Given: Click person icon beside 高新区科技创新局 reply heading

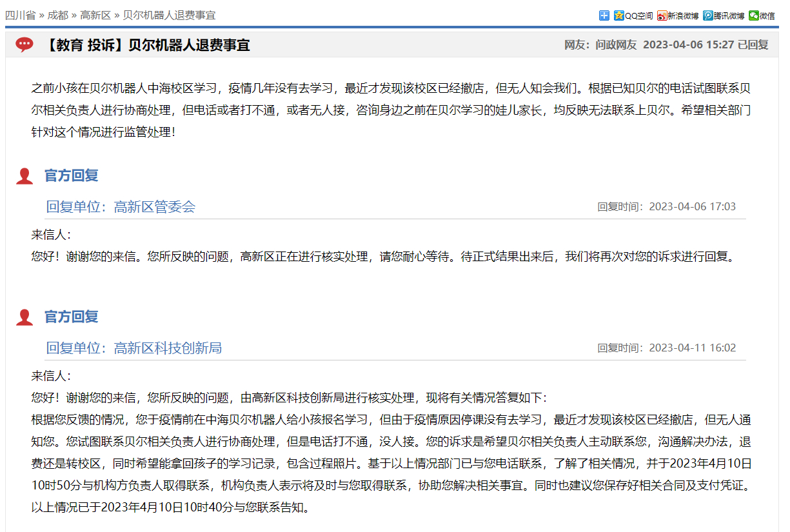Looking at the screenshot, I should [x=25, y=317].
